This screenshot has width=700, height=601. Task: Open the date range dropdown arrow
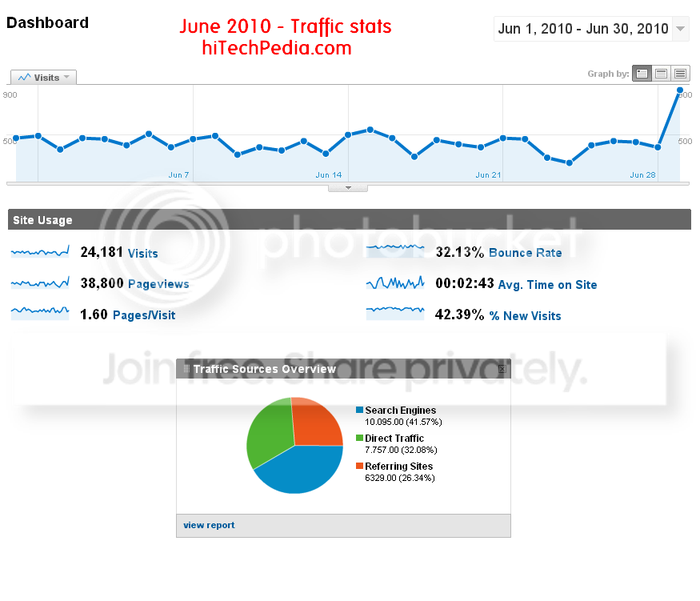click(680, 29)
